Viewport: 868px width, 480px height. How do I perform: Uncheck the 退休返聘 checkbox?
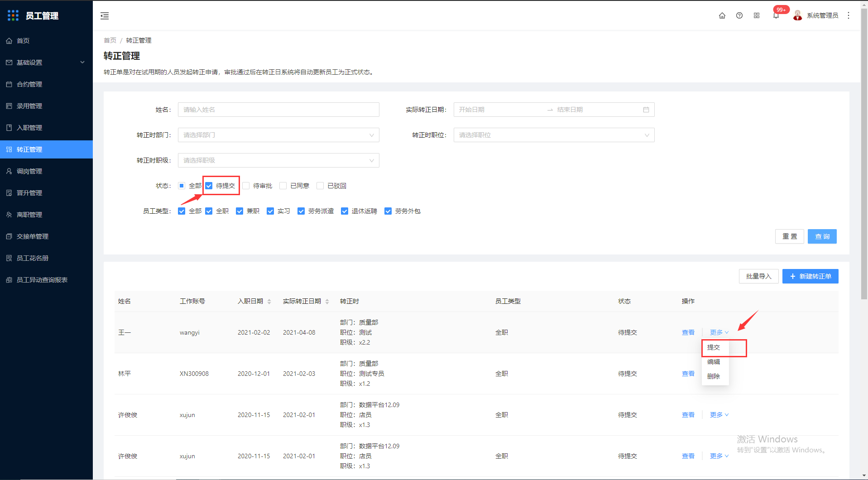tap(345, 211)
